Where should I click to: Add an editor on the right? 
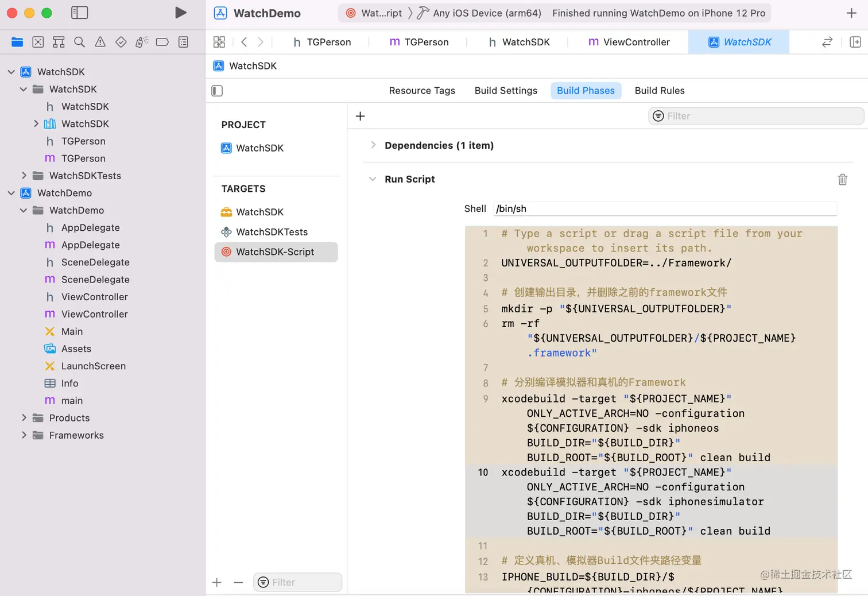855,42
